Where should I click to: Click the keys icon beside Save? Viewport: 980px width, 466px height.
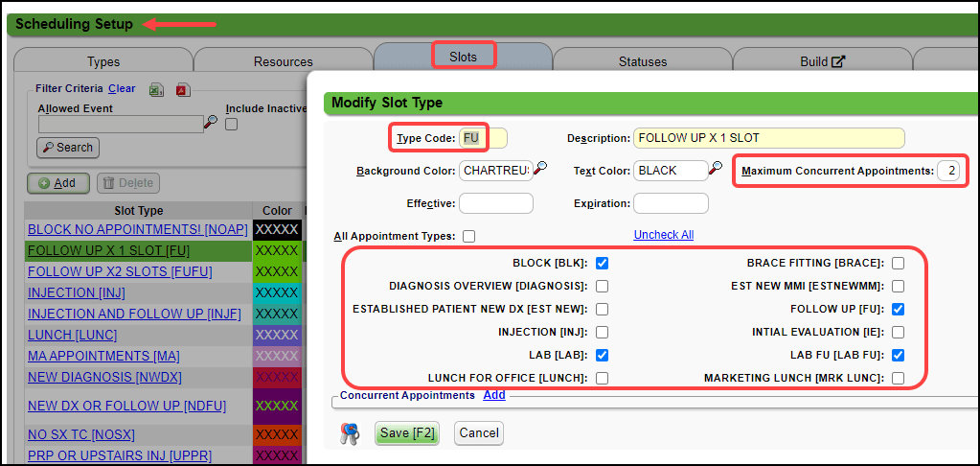(x=350, y=433)
